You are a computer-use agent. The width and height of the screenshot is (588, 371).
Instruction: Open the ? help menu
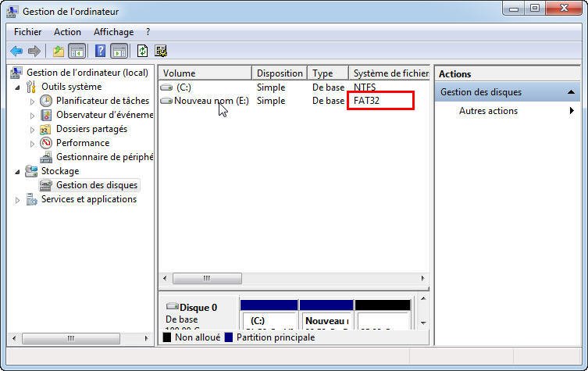[148, 32]
